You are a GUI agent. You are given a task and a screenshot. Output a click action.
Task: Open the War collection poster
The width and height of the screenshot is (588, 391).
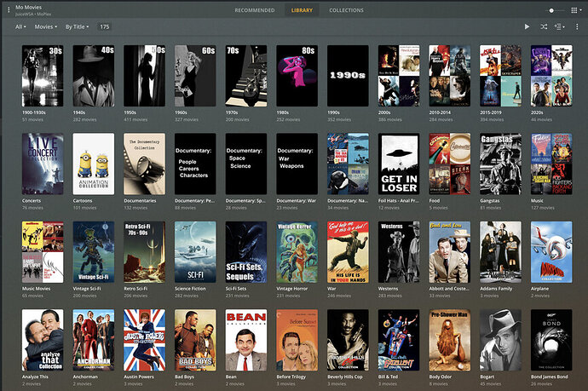348,252
